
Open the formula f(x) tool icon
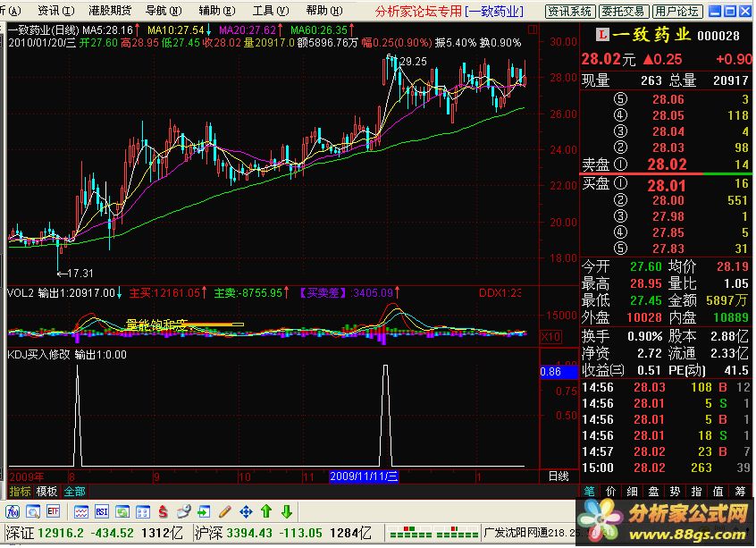[12, 511]
